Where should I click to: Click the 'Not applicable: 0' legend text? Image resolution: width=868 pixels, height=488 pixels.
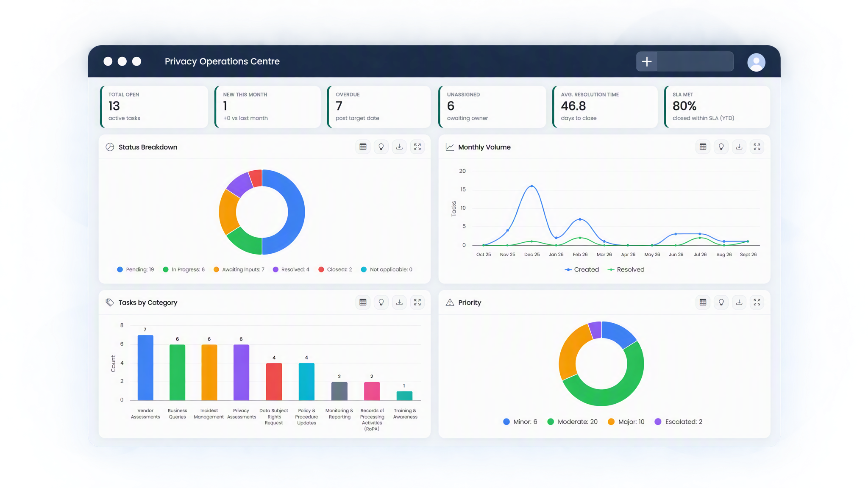coord(391,269)
